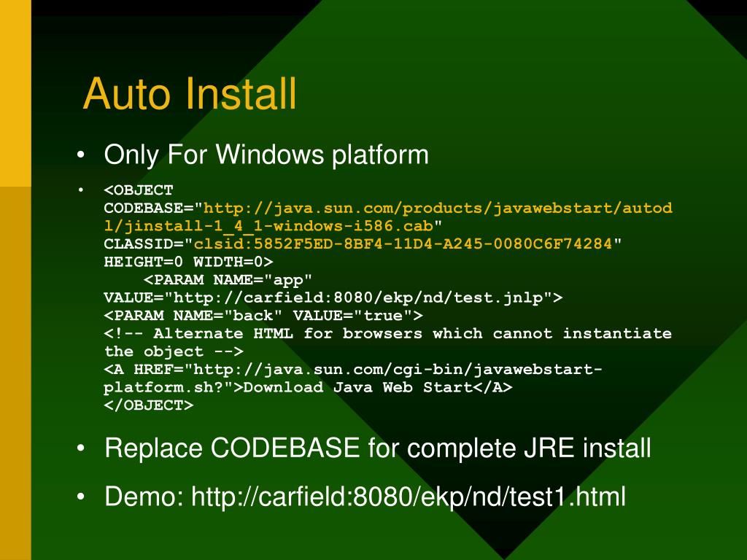Click the '<A HREF' javawebstart- line
Screen dimensions: 747x560
pos(353,370)
